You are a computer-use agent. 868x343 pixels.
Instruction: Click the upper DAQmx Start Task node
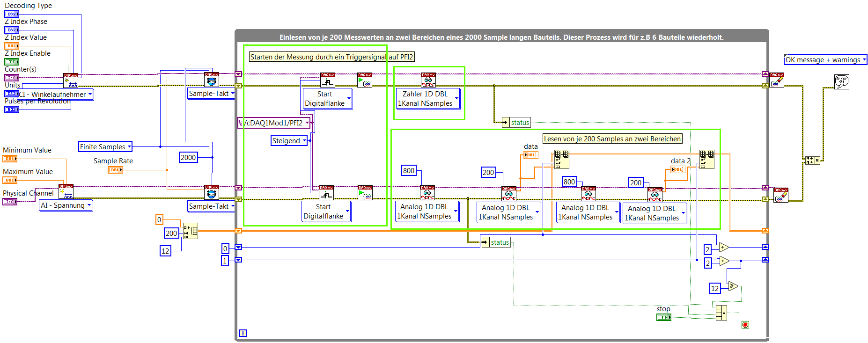(365, 80)
